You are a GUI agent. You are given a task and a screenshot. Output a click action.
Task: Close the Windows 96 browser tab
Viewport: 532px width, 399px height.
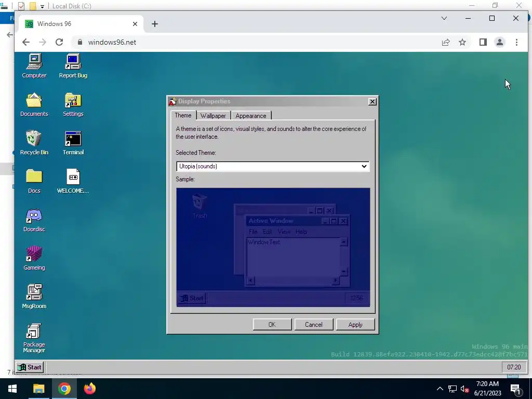(135, 24)
